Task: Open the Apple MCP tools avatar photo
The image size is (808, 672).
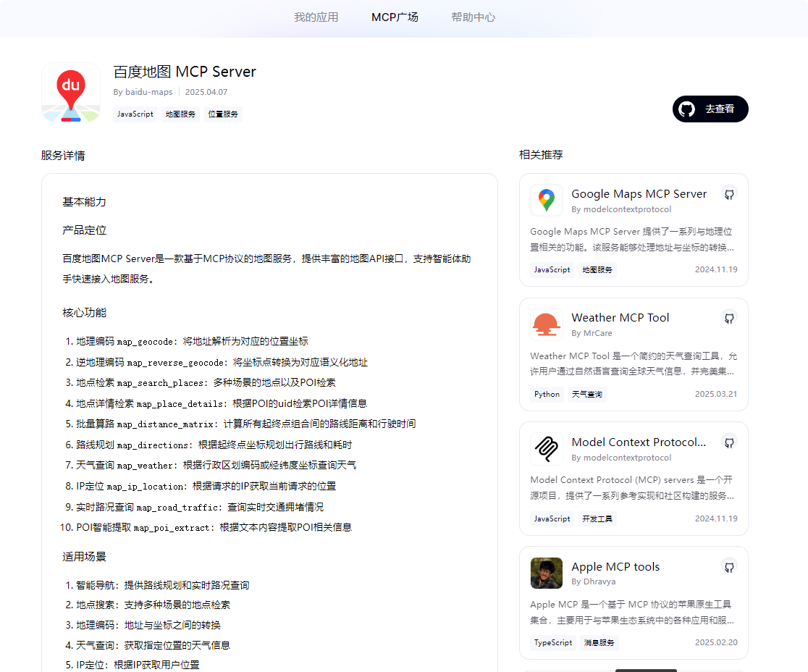Action: tap(547, 574)
